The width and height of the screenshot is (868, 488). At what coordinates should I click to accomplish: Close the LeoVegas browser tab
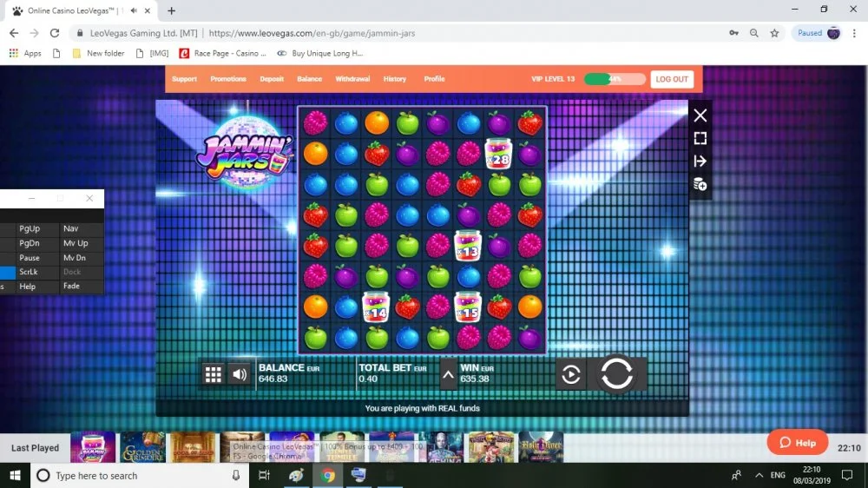[148, 10]
